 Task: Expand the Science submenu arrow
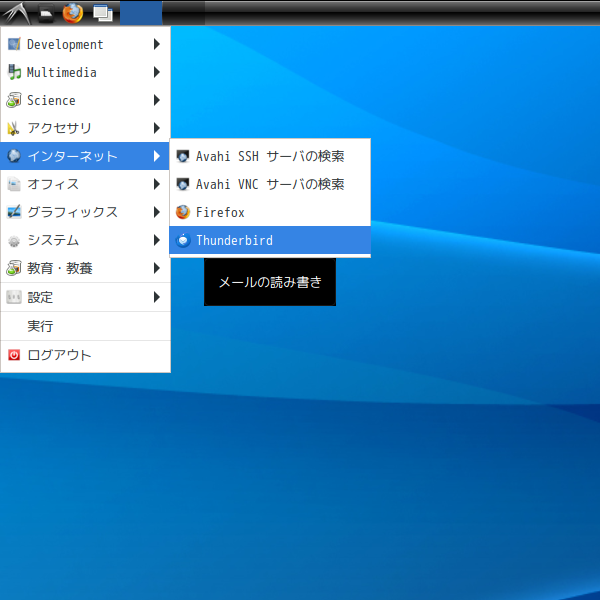coord(157,100)
